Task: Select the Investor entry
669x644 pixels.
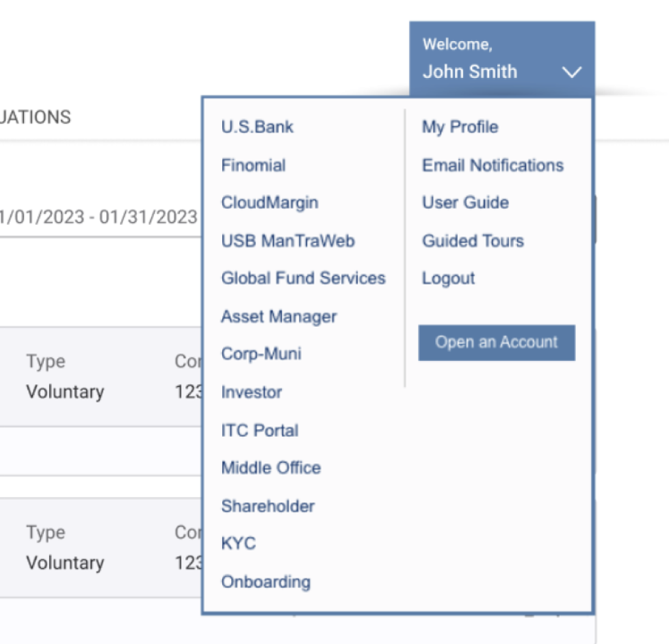Action: [252, 392]
